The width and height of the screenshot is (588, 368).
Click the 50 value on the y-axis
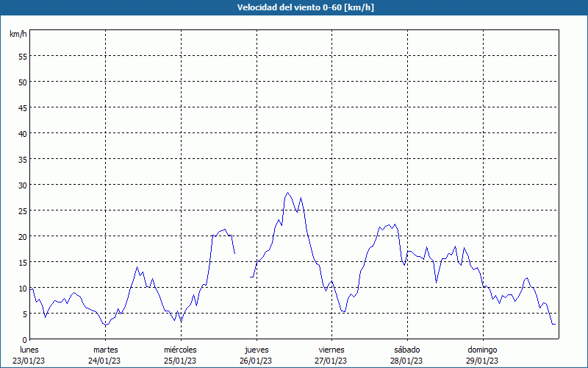(23, 82)
